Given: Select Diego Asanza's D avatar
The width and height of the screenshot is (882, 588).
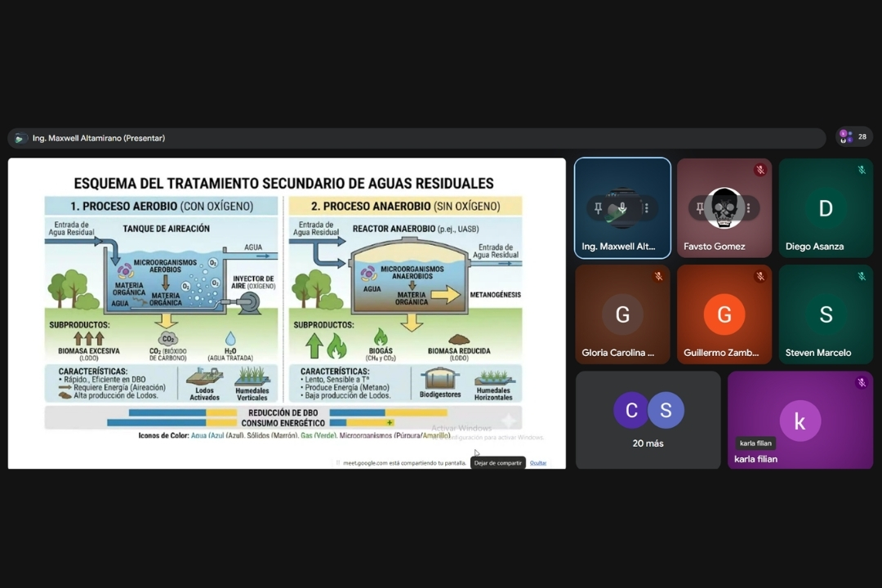Looking at the screenshot, I should [x=825, y=208].
